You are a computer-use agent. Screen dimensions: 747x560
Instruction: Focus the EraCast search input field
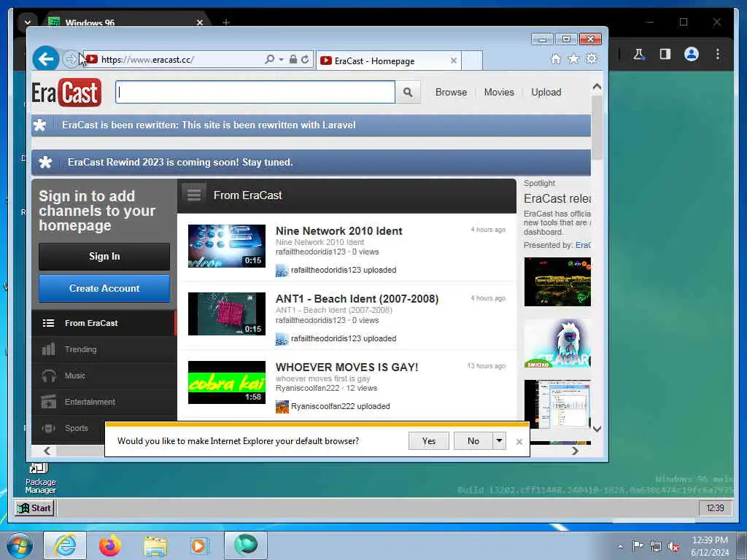click(255, 92)
